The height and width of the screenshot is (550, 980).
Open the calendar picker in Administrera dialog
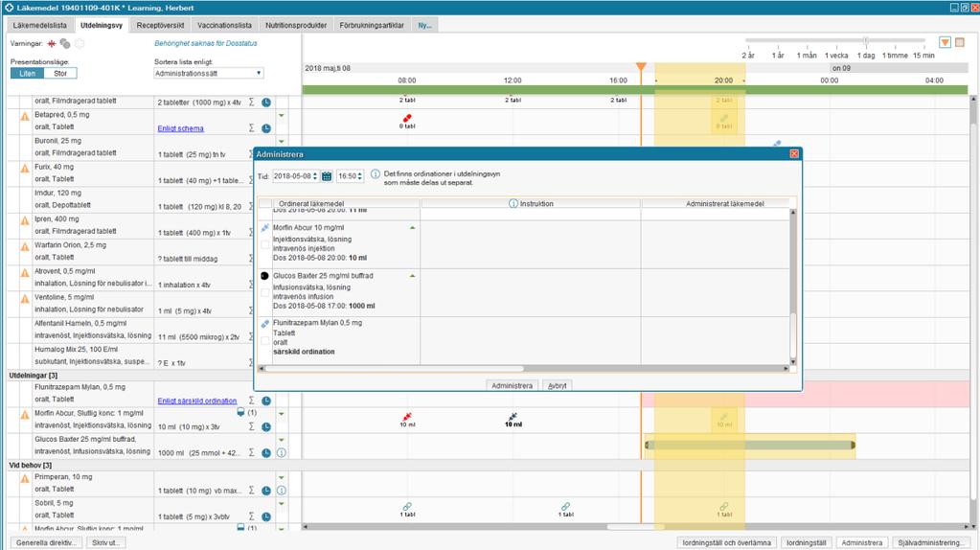(x=327, y=176)
